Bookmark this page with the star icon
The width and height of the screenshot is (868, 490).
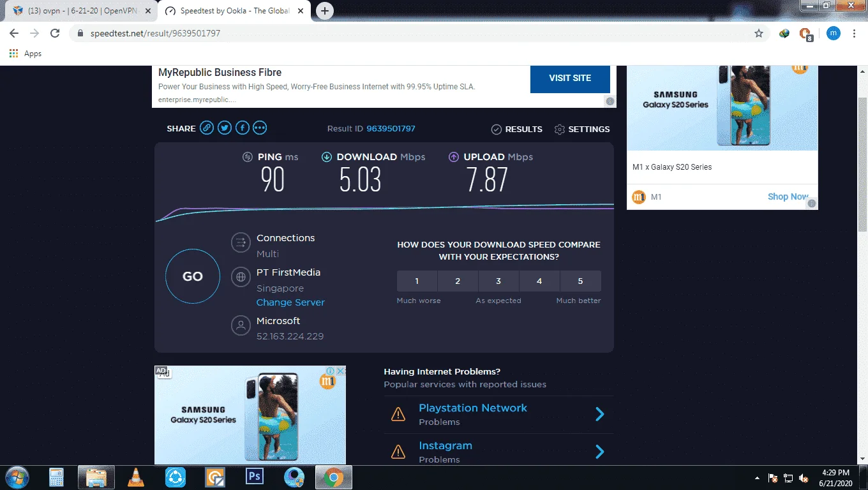point(759,33)
